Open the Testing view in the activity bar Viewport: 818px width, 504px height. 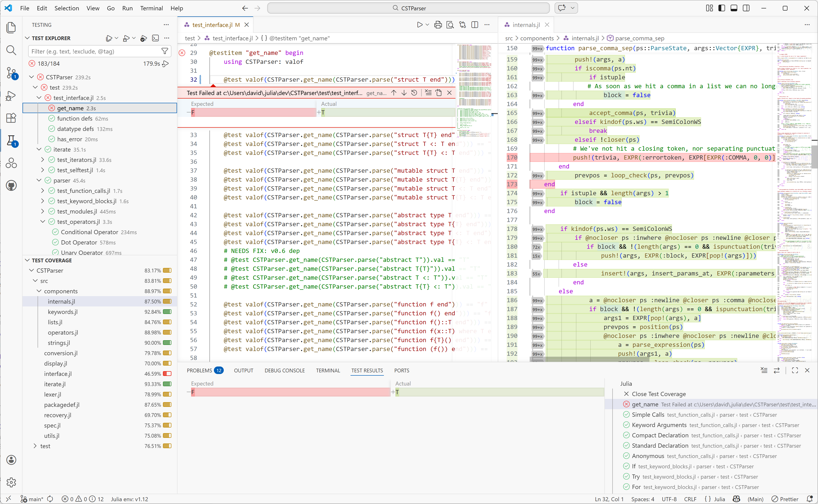pos(11,140)
